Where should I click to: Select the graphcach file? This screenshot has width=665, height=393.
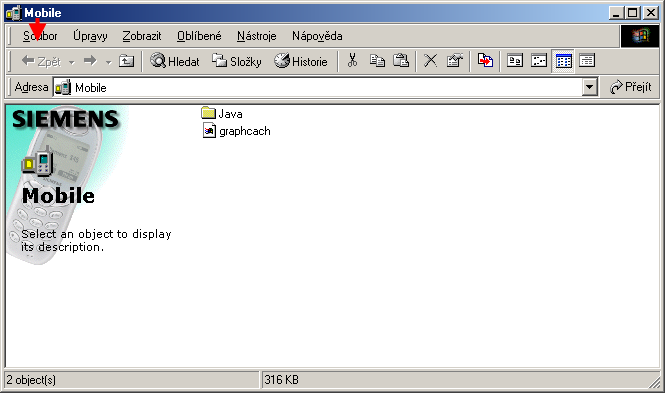coord(236,131)
